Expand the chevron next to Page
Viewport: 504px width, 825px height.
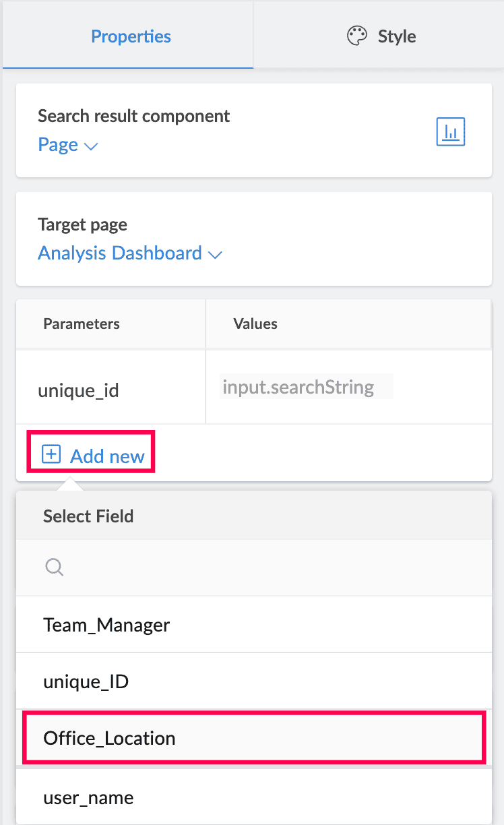point(91,146)
